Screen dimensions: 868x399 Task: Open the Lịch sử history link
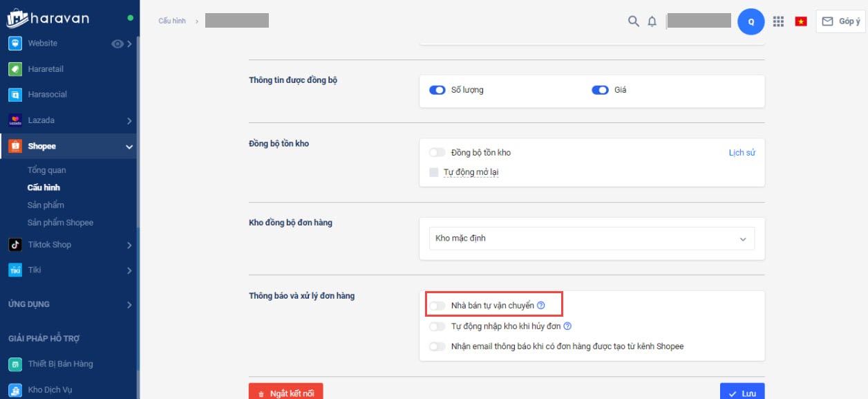(x=742, y=153)
